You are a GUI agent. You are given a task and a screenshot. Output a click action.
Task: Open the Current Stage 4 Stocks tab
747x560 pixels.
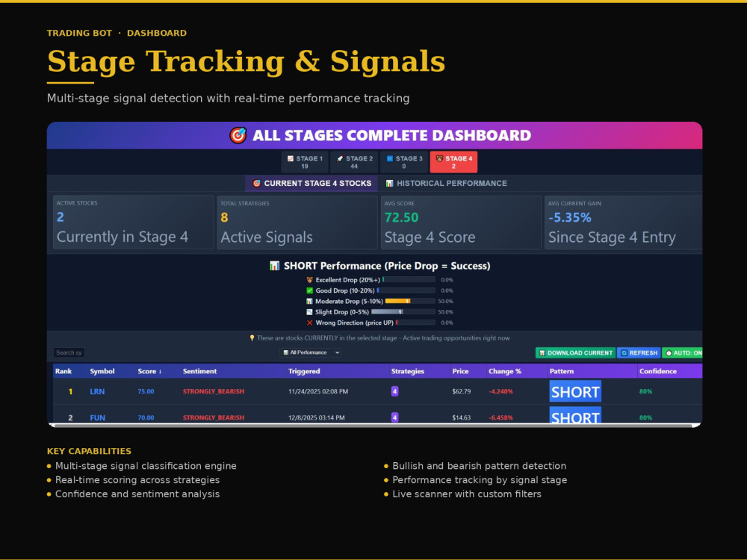(x=311, y=184)
